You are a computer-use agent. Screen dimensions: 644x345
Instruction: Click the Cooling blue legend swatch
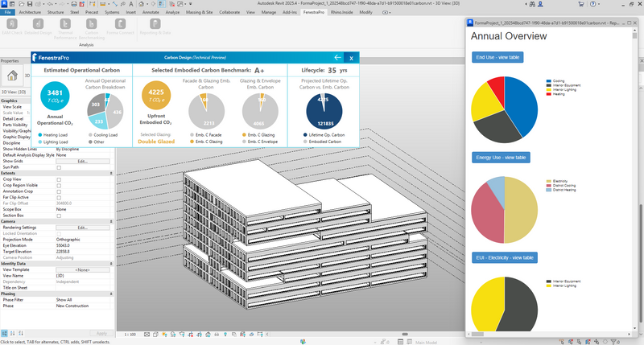point(549,81)
